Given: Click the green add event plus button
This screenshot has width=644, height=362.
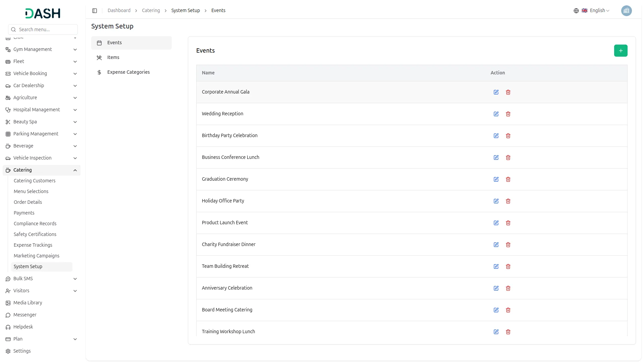Looking at the screenshot, I should (x=621, y=51).
